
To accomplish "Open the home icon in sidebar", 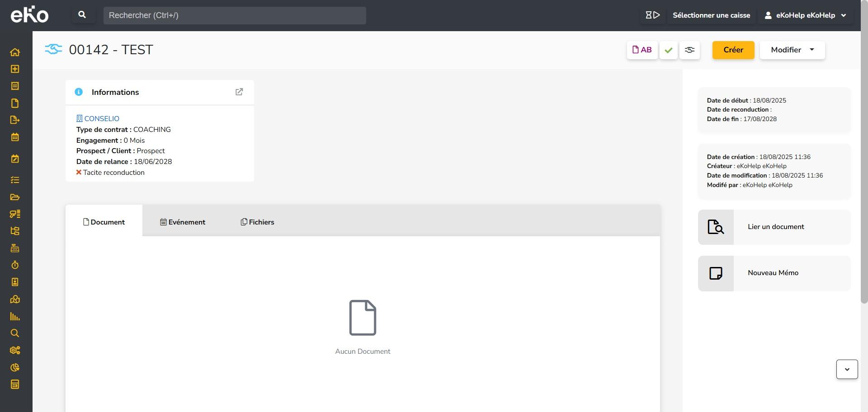I will pos(15,52).
